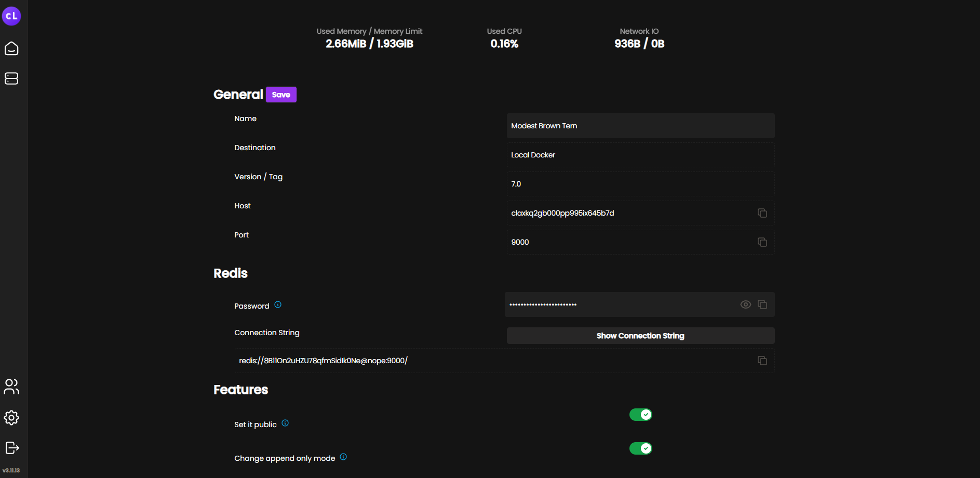Click the Coolify logo
The image size is (980, 478).
tap(11, 16)
